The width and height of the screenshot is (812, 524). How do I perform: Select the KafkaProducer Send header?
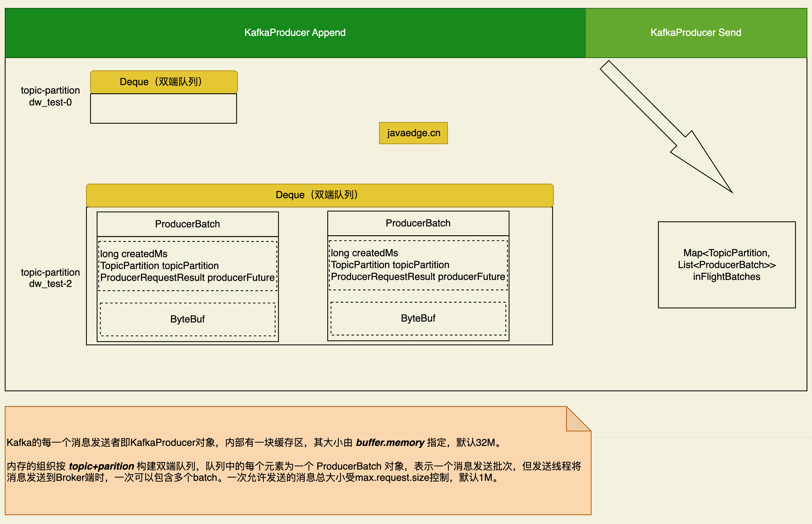tap(696, 33)
